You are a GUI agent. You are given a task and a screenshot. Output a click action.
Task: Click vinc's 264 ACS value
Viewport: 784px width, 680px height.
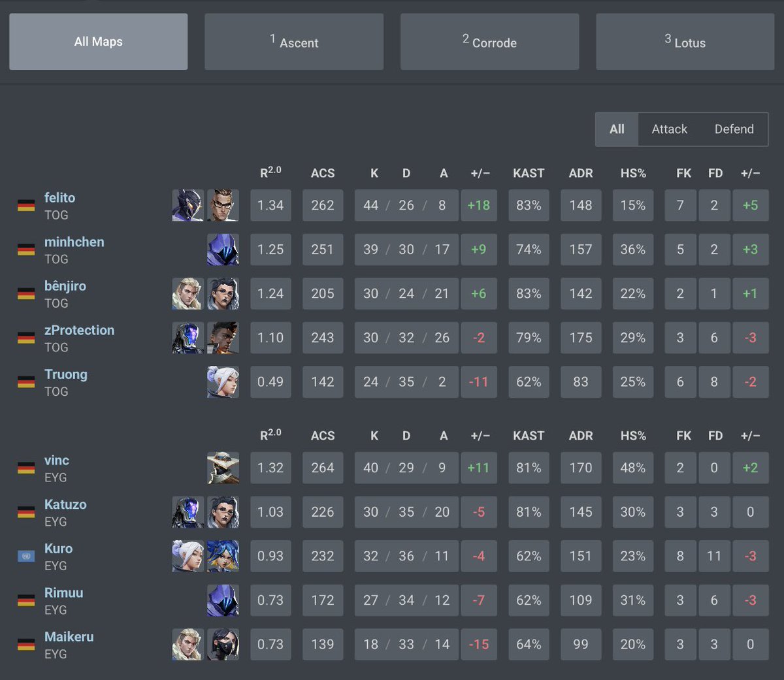pos(323,468)
